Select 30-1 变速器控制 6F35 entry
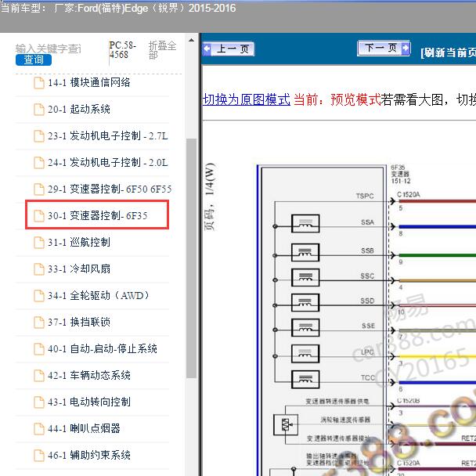 pyautogui.click(x=97, y=215)
